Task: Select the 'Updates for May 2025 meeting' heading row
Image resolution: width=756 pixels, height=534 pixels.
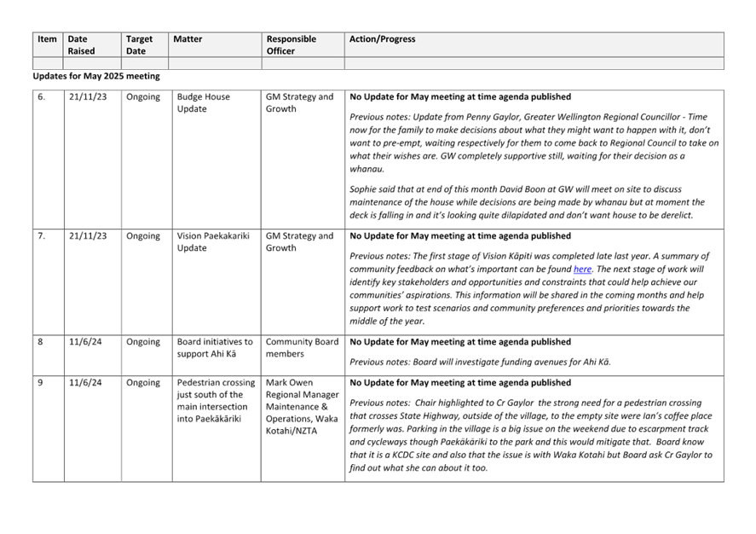Action: (x=95, y=76)
